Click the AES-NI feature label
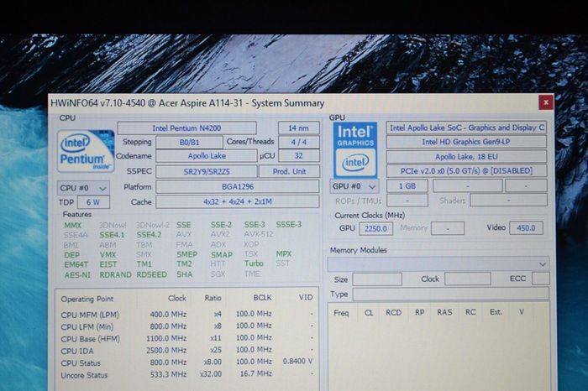588x391 pixels. pos(77,275)
